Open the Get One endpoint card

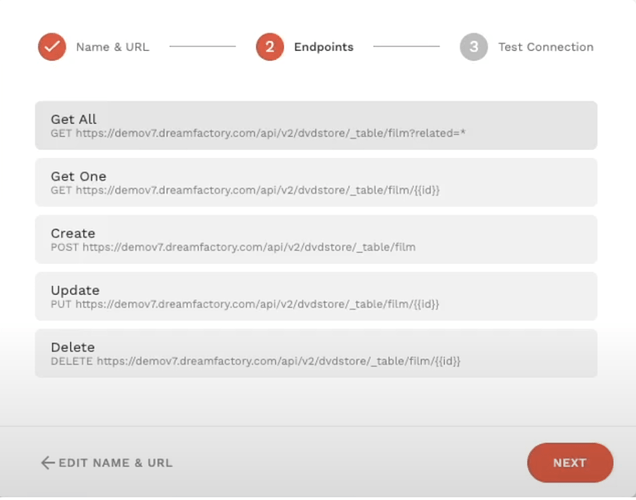[316, 182]
